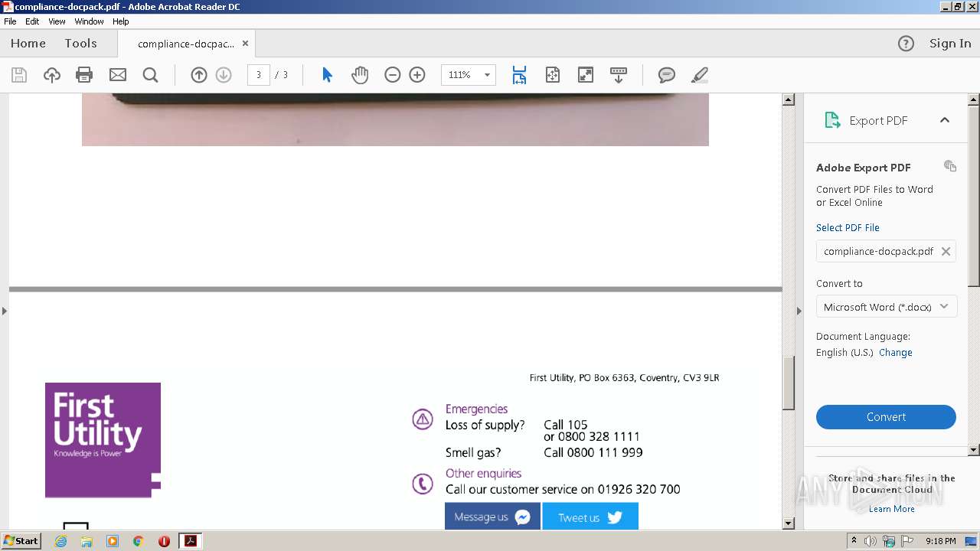
Task: Click the current page number field
Action: 259,75
